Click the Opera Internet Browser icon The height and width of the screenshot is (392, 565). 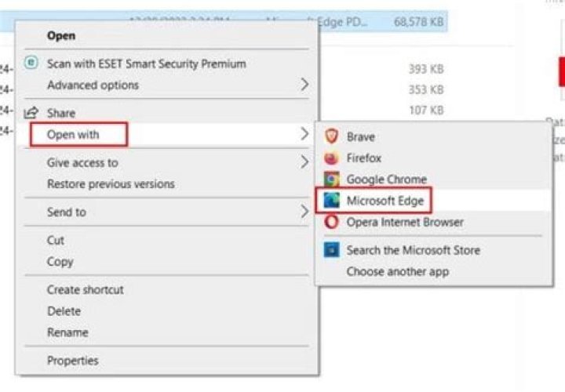pos(332,222)
